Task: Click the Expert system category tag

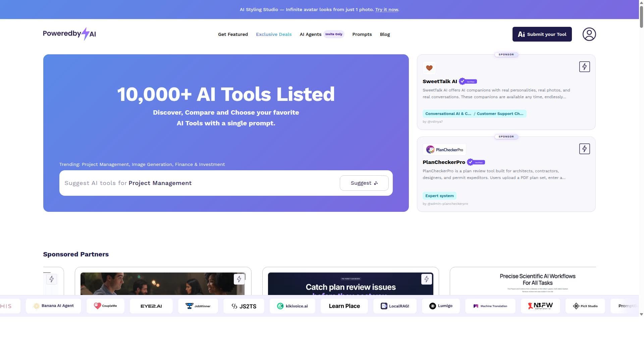Action: point(439,196)
